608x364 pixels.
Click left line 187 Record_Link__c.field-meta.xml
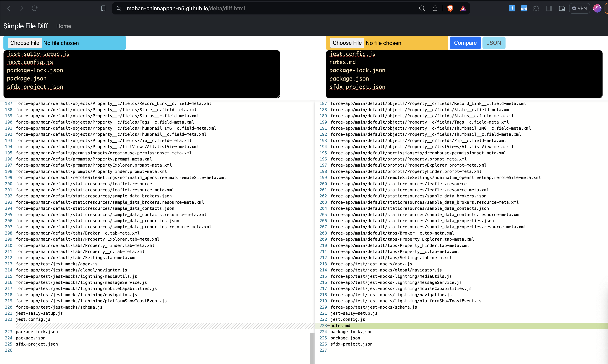pyautogui.click(x=114, y=104)
